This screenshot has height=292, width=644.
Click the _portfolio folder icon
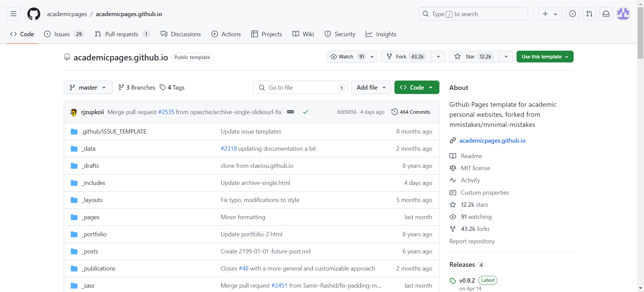pos(74,234)
